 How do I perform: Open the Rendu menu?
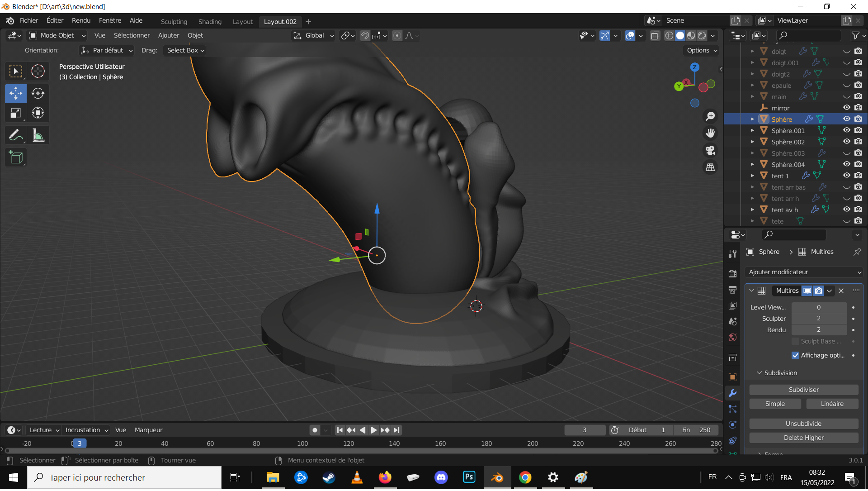point(81,21)
